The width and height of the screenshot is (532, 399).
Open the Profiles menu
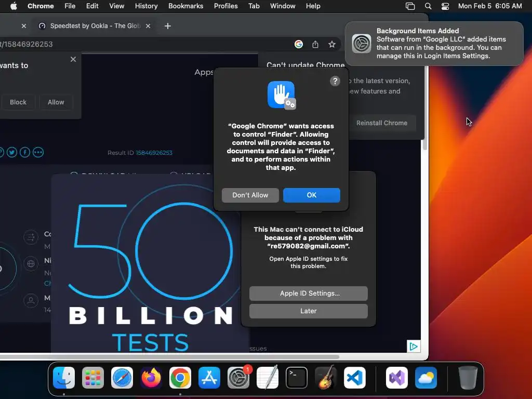pyautogui.click(x=225, y=6)
